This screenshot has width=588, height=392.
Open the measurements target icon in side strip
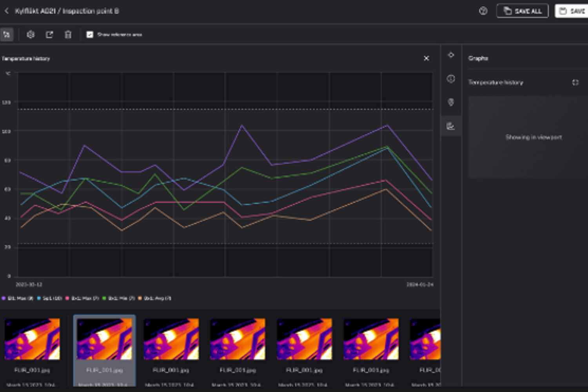pyautogui.click(x=451, y=55)
